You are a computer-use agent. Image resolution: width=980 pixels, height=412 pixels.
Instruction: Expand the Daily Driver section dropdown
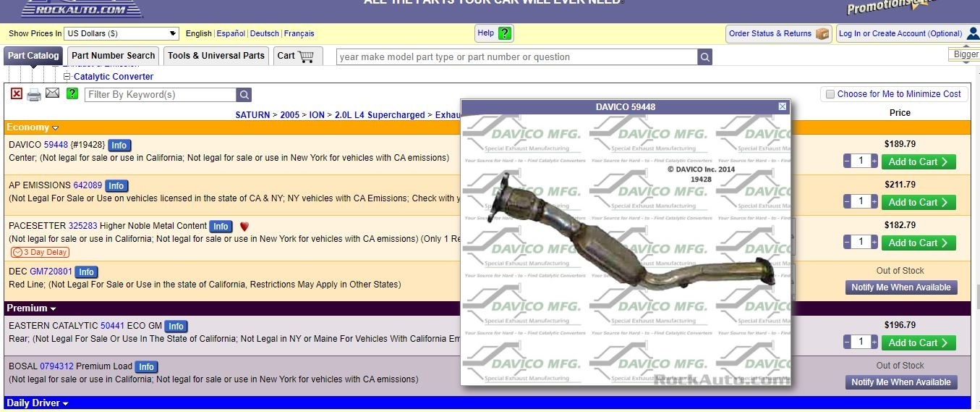[x=65, y=403]
